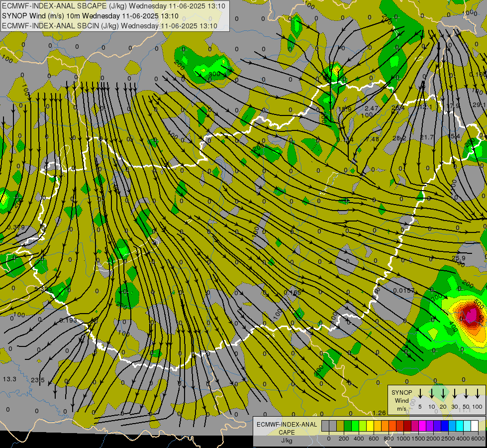487x448 pixels.
Task: Select the dark blue swatch in CAPE legend
Action: 445,426
